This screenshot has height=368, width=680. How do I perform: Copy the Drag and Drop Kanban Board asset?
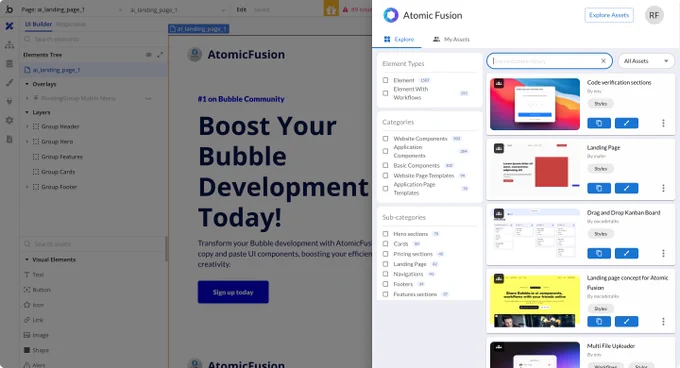(x=599, y=253)
